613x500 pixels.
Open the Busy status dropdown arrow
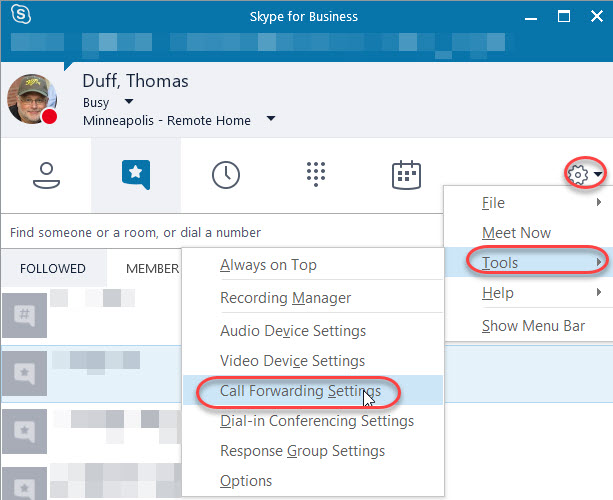[x=129, y=102]
